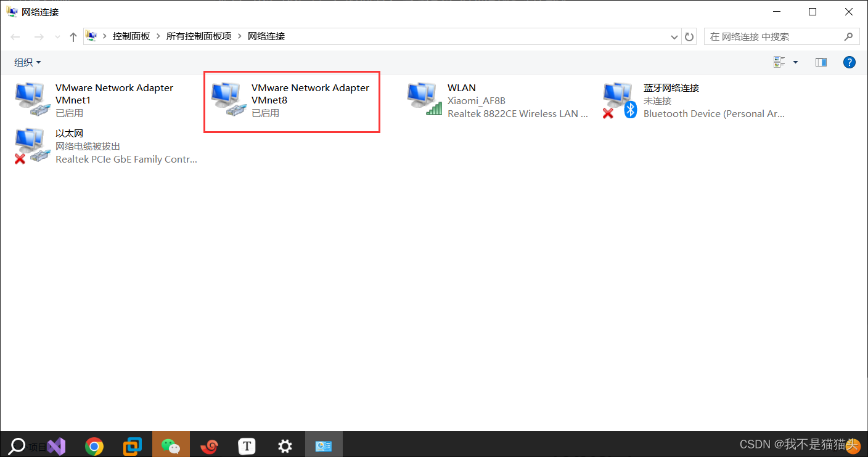Open VMware Workstation from the taskbar
This screenshot has height=457, width=868.
[x=133, y=445]
